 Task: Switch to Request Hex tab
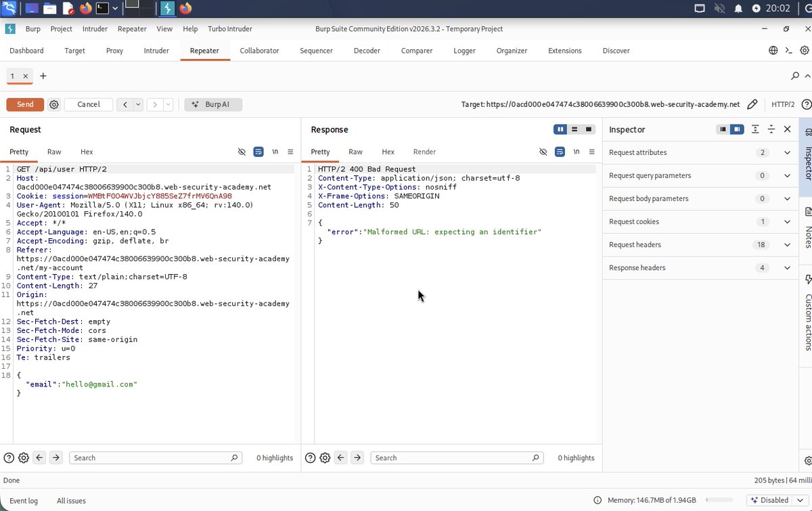click(87, 152)
